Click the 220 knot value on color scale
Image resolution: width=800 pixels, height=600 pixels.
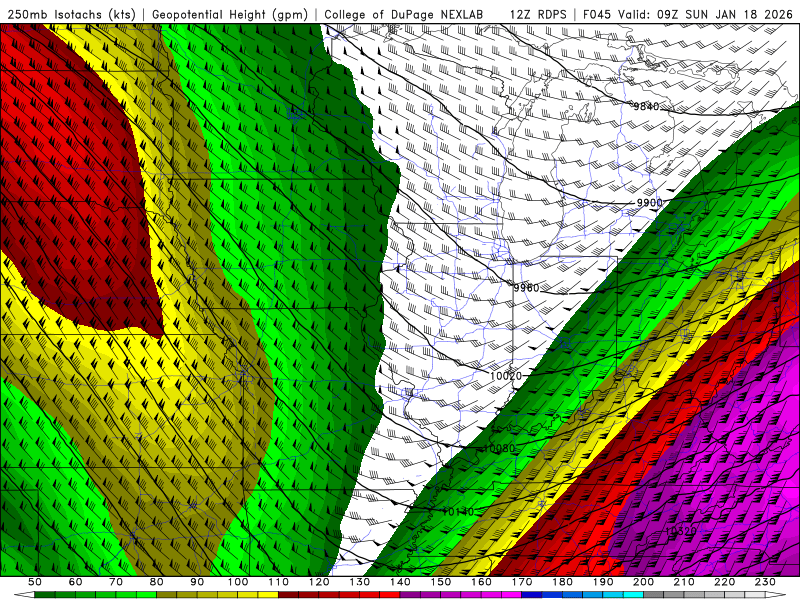(724, 582)
